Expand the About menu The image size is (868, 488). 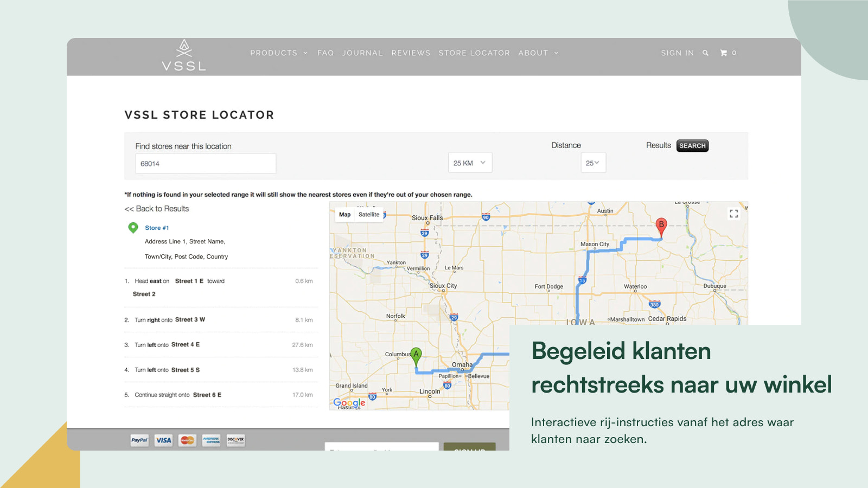pyautogui.click(x=538, y=53)
